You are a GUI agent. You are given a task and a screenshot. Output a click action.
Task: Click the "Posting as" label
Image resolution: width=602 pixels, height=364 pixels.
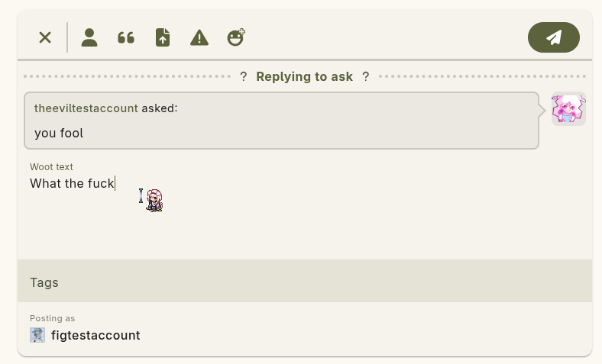pos(52,318)
